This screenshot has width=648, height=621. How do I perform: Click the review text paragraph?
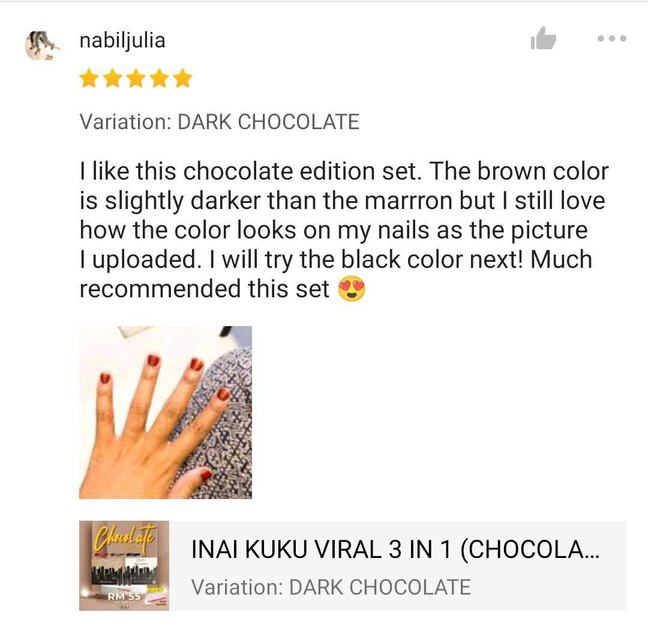[344, 230]
